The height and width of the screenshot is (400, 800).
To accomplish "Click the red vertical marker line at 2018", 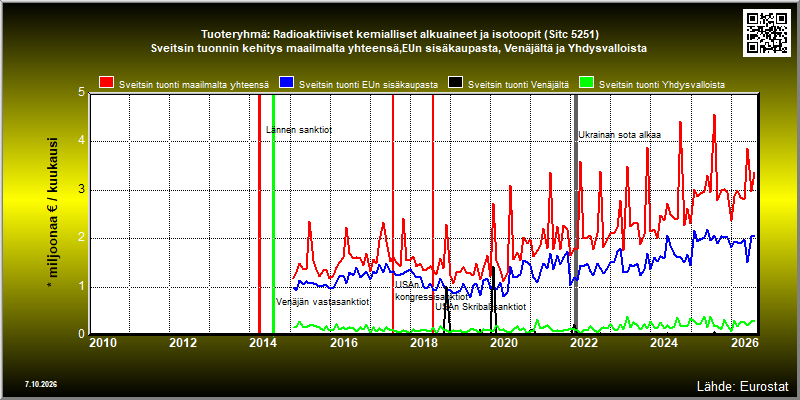I will (433, 213).
